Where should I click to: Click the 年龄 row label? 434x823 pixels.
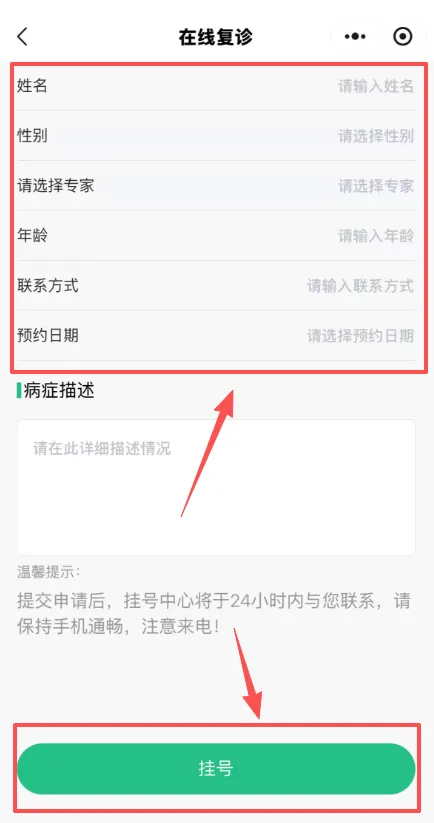pyautogui.click(x=33, y=235)
